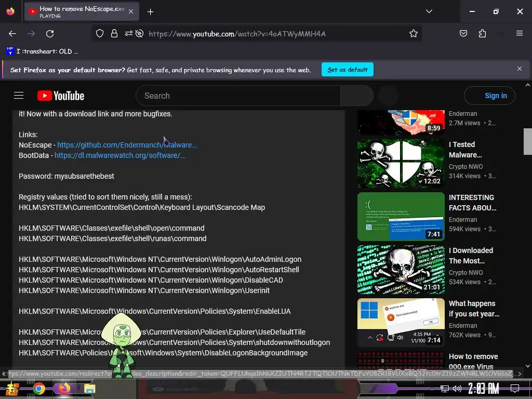532x399 pixels.
Task: Open the notification center icon
Action: 515,389
